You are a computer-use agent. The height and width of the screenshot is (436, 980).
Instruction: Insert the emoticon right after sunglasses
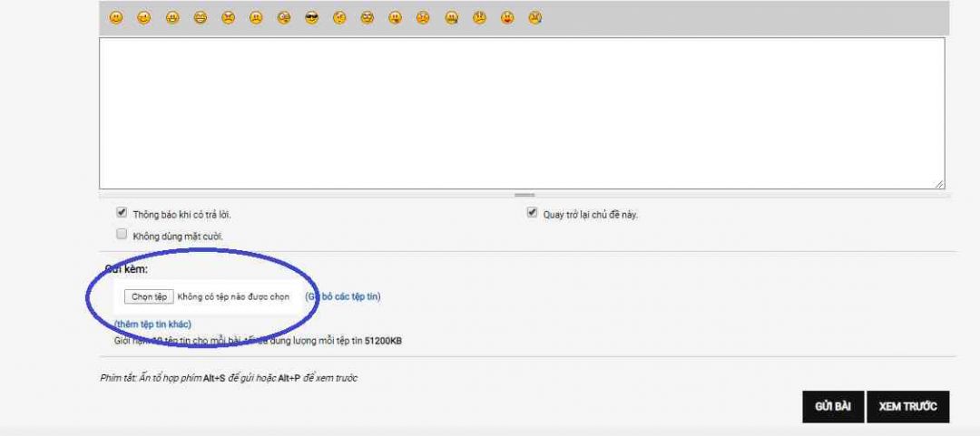click(339, 18)
